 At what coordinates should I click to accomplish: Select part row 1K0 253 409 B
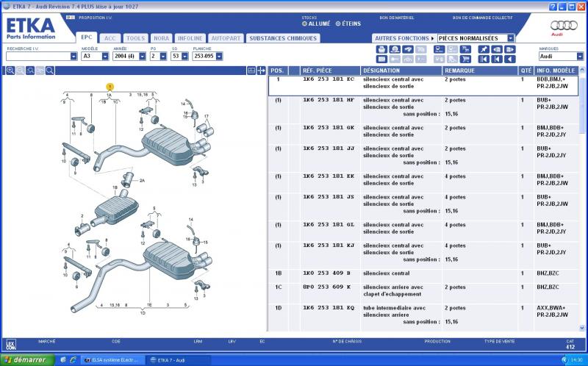click(x=423, y=276)
